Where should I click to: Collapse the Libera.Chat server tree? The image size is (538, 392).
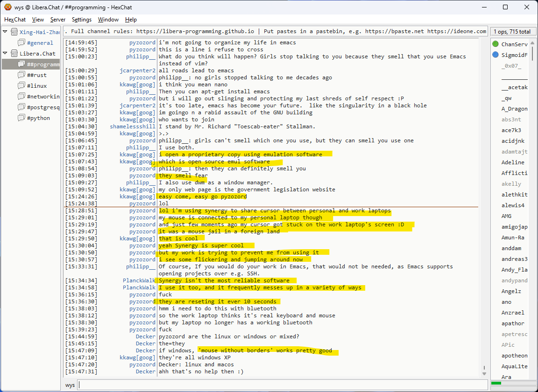5,53
